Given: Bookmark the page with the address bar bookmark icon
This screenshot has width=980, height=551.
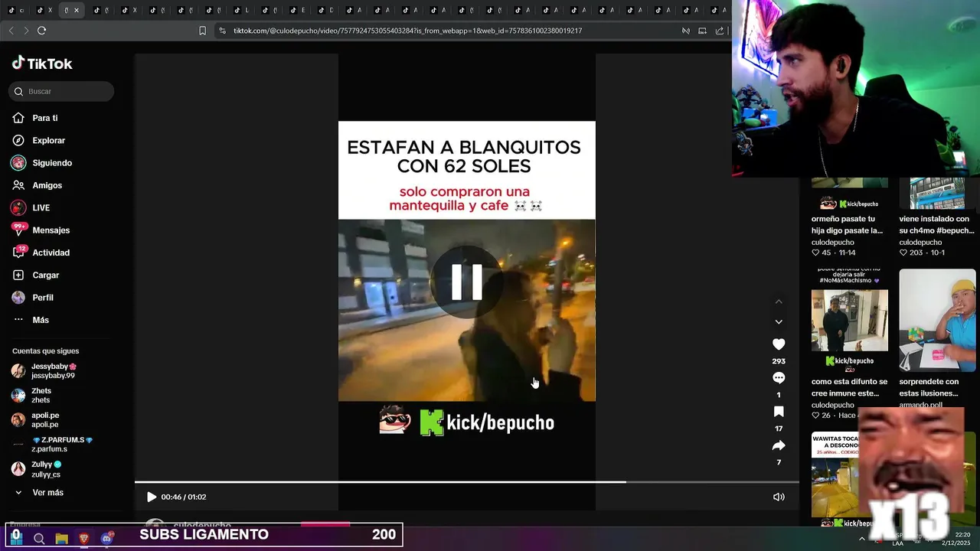Looking at the screenshot, I should pyautogui.click(x=202, y=31).
